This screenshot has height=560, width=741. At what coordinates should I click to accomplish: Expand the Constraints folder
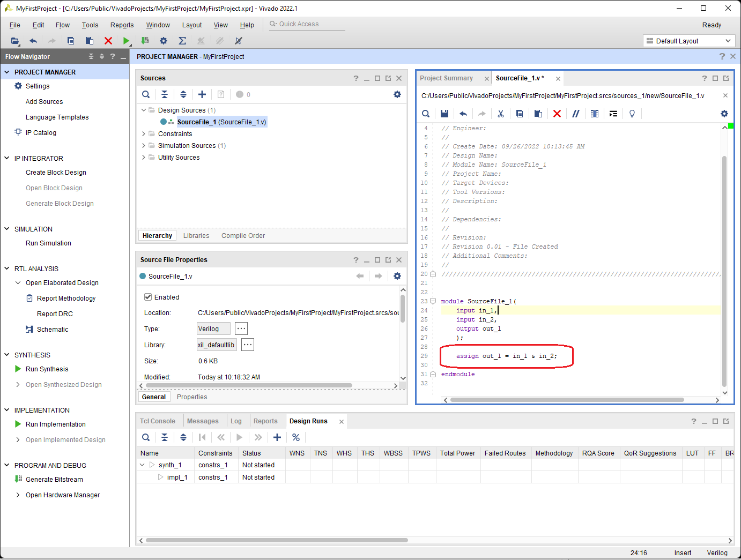pos(144,134)
